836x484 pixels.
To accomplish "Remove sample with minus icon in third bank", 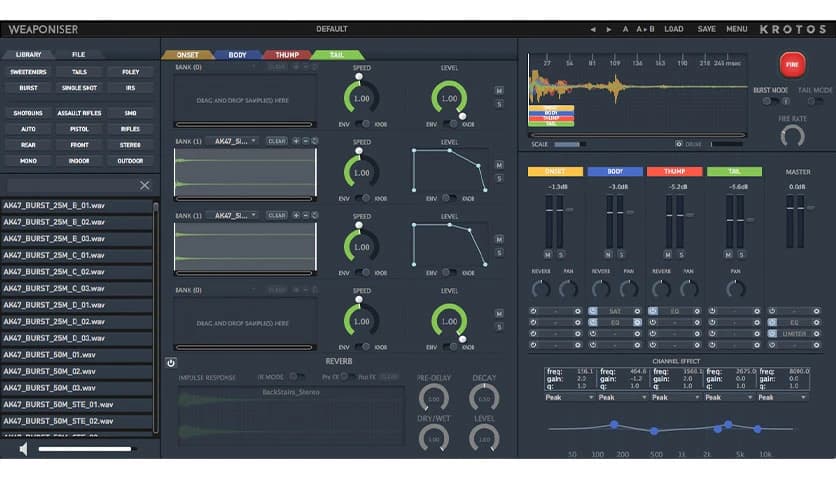I will coord(306,215).
